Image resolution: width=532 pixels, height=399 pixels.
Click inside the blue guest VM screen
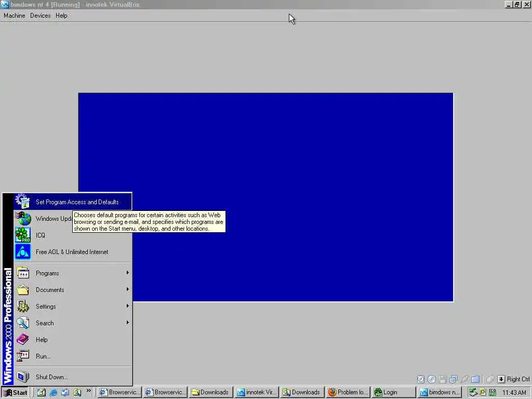coord(265,197)
